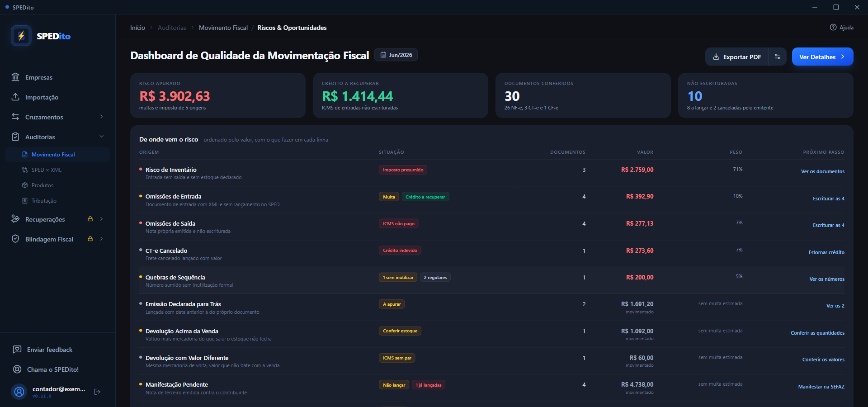This screenshot has width=868, height=407.
Task: Click Escriturar as 4 for Omissões de Saída
Action: (828, 225)
